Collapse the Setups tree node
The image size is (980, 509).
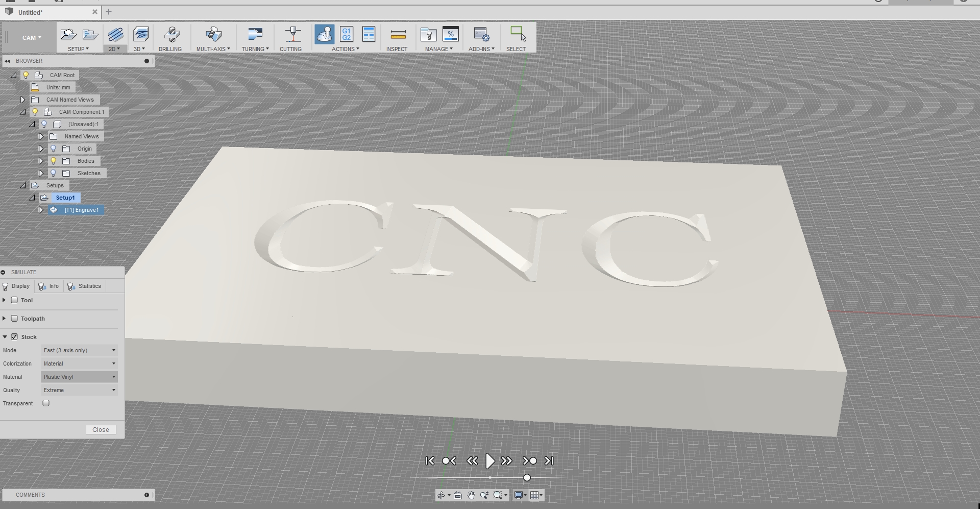coord(22,185)
